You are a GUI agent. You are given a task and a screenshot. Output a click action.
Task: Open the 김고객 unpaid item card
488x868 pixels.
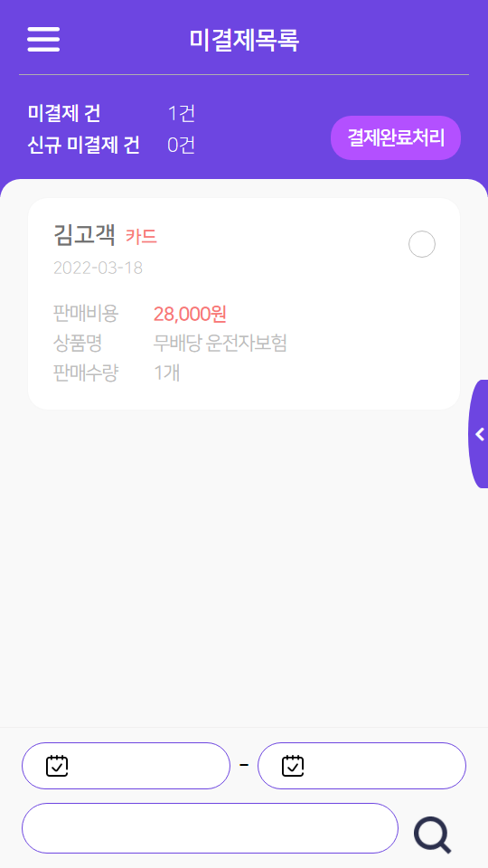click(244, 304)
